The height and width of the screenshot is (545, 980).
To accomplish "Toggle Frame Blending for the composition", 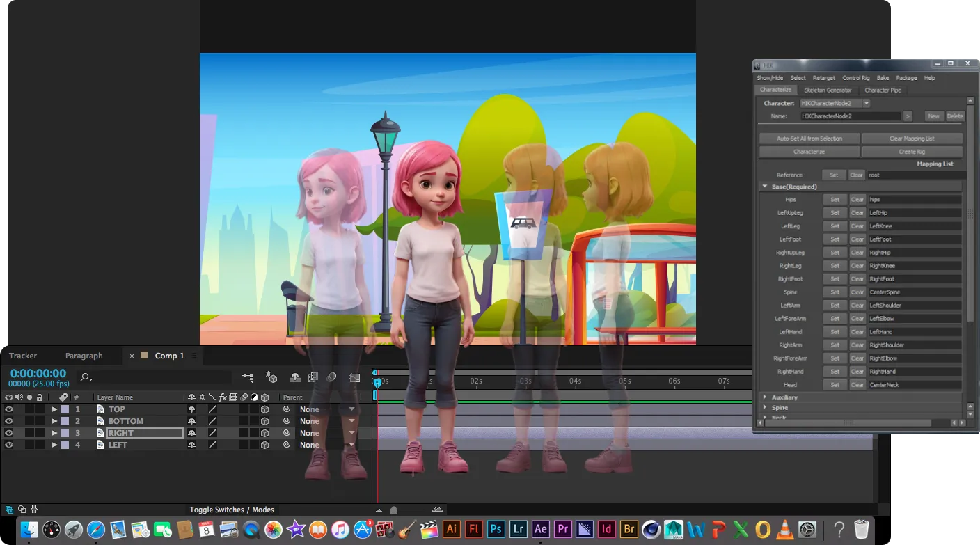I will pyautogui.click(x=313, y=377).
